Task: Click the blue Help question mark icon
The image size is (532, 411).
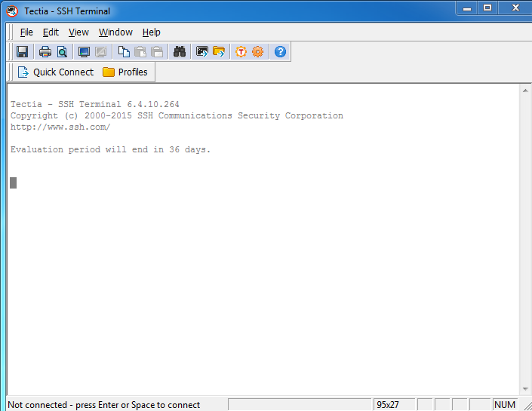Action: [280, 52]
